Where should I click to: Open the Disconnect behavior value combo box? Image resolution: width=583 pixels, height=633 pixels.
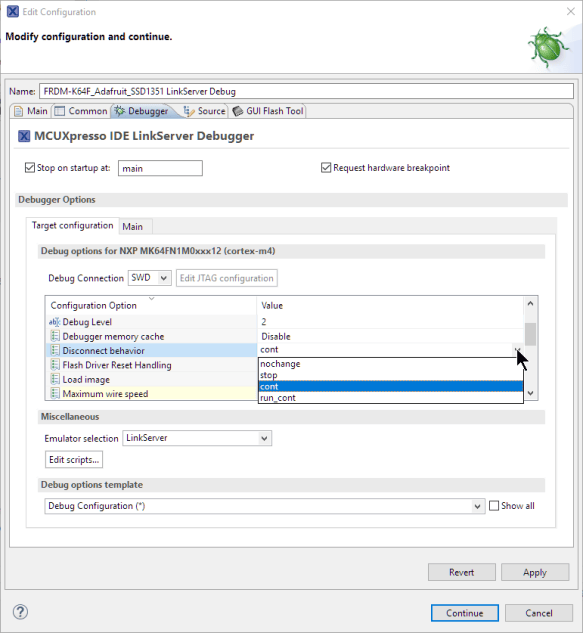coord(390,350)
